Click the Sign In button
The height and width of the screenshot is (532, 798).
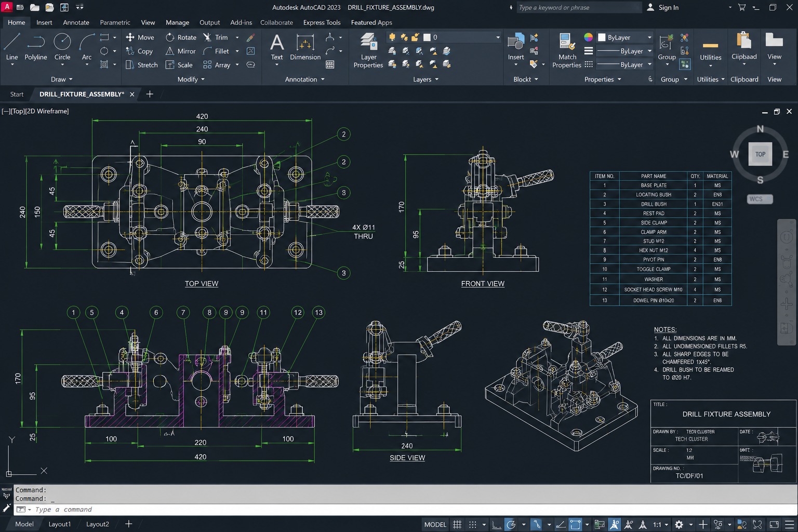coord(663,7)
